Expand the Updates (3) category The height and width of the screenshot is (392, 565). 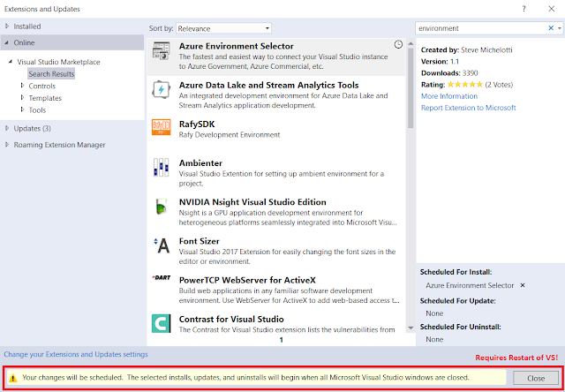pyautogui.click(x=7, y=128)
